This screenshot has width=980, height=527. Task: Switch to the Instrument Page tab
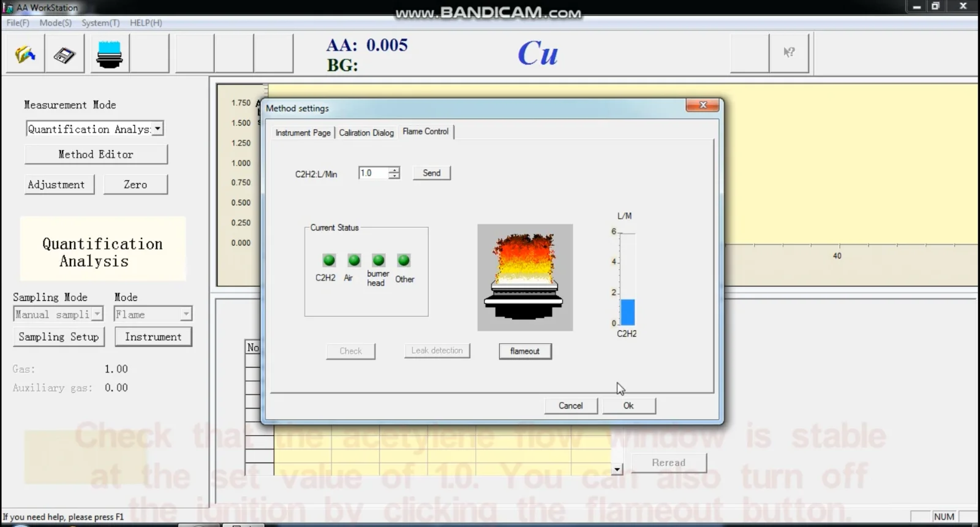coord(303,132)
